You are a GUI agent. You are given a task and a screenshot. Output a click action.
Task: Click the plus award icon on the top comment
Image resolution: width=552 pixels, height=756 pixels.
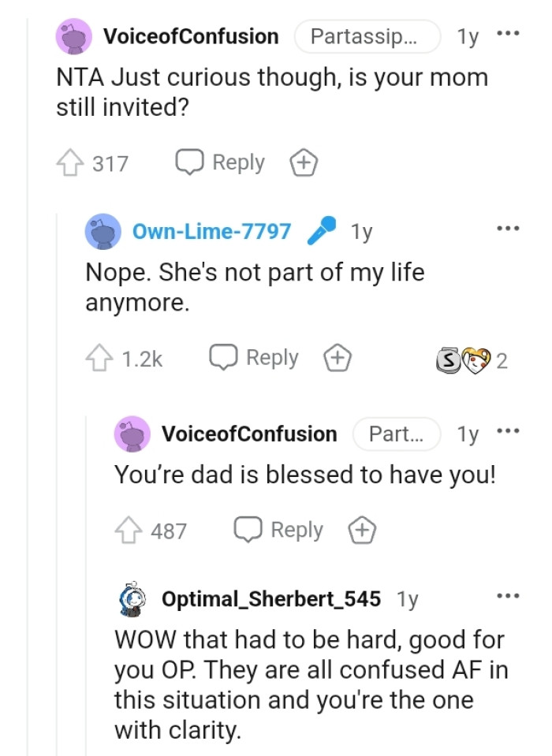click(x=303, y=162)
